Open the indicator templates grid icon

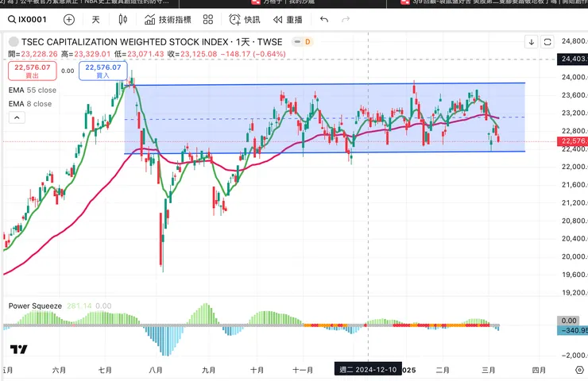click(x=208, y=20)
